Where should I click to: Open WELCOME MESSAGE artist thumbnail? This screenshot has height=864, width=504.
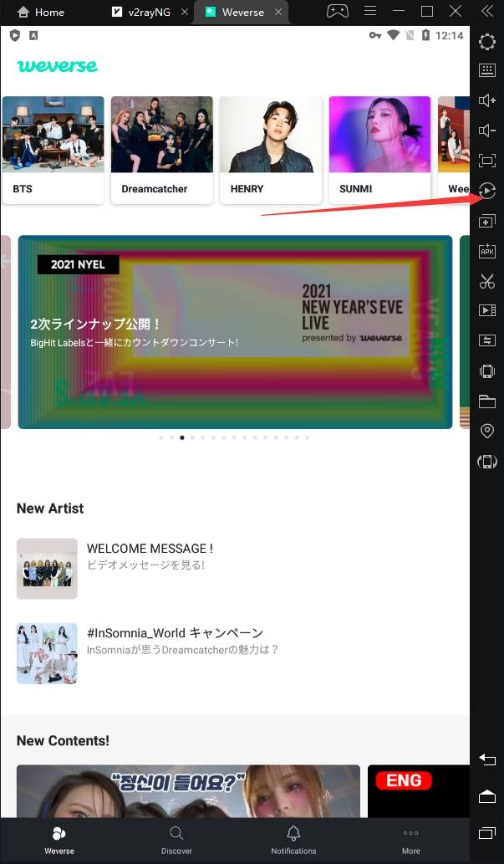pyautogui.click(x=47, y=569)
